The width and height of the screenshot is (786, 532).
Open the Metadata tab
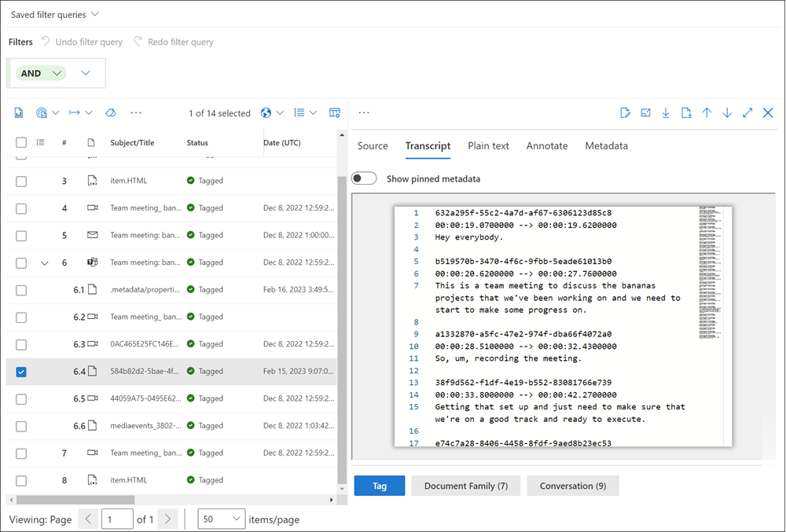(605, 145)
